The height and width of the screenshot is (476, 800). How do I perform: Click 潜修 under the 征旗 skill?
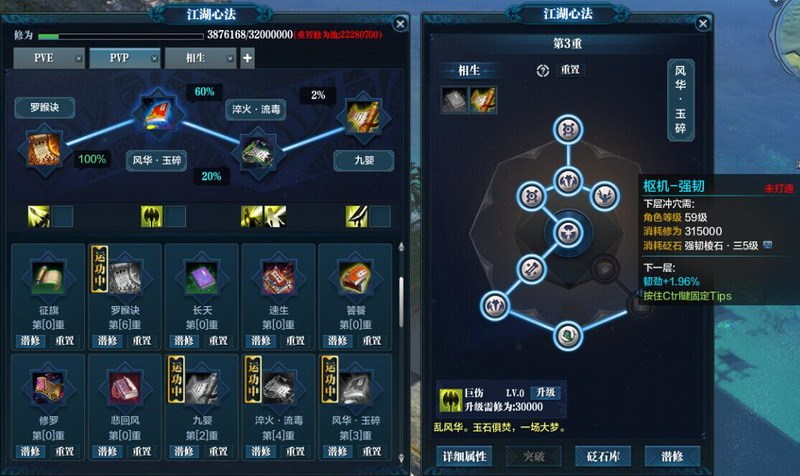point(30,340)
